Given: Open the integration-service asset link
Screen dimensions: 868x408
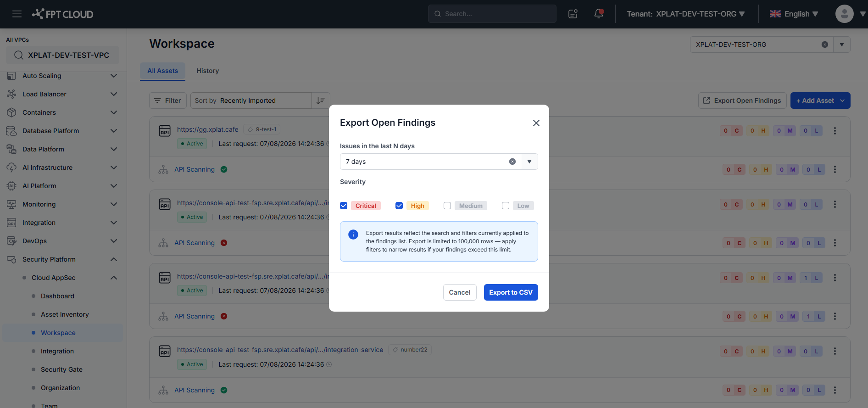Looking at the screenshot, I should point(280,350).
